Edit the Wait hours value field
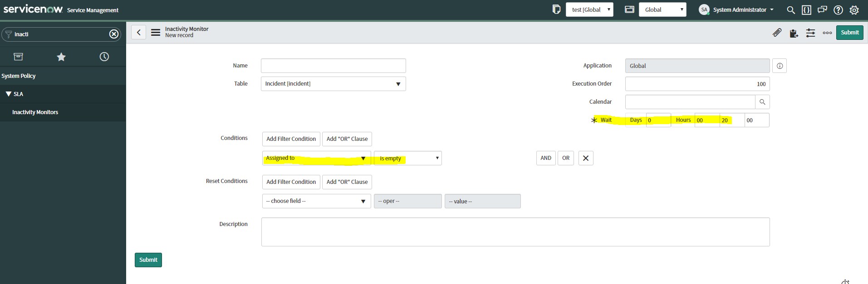 tap(707, 120)
